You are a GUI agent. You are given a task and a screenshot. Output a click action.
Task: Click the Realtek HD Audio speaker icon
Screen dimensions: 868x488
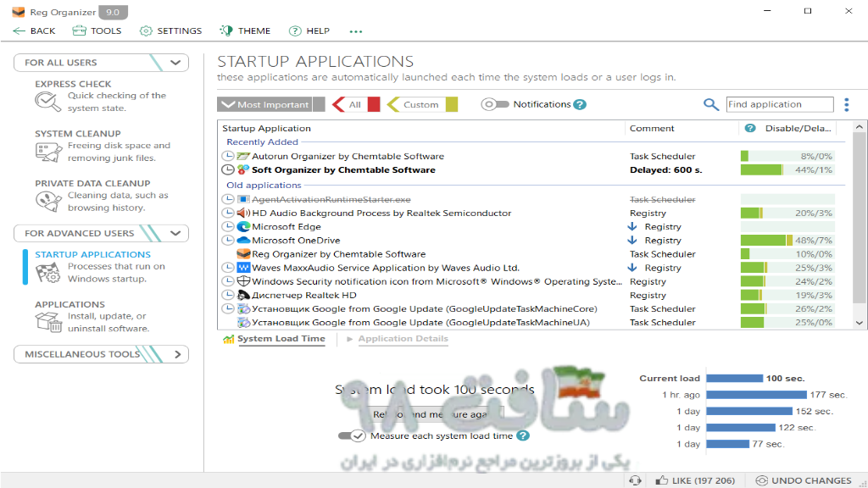coord(243,213)
